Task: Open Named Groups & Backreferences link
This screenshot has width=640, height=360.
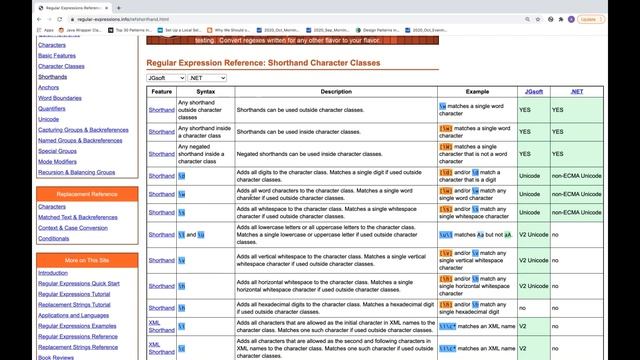Action: (x=80, y=140)
